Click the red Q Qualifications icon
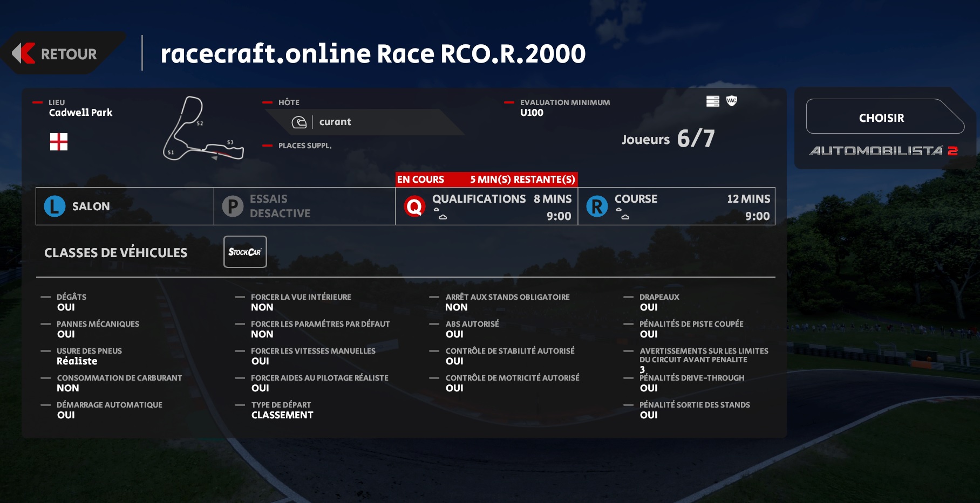This screenshot has height=503, width=980. coord(414,206)
